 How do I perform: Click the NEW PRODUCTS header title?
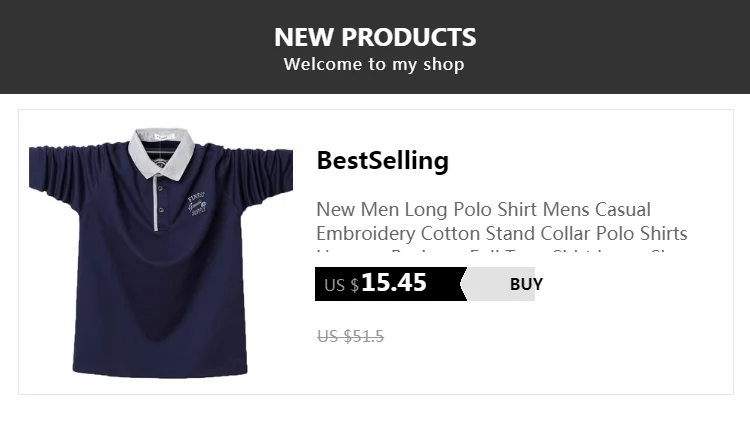coord(375,38)
